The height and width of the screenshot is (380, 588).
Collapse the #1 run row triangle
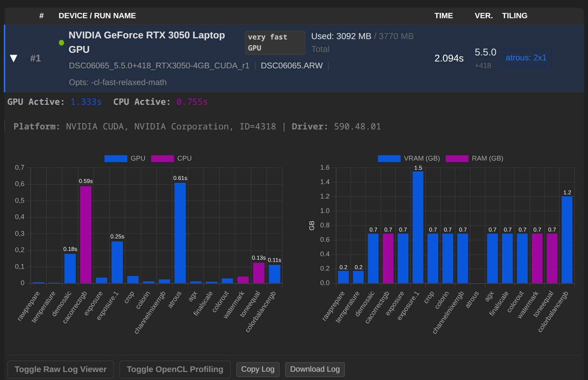pos(14,58)
